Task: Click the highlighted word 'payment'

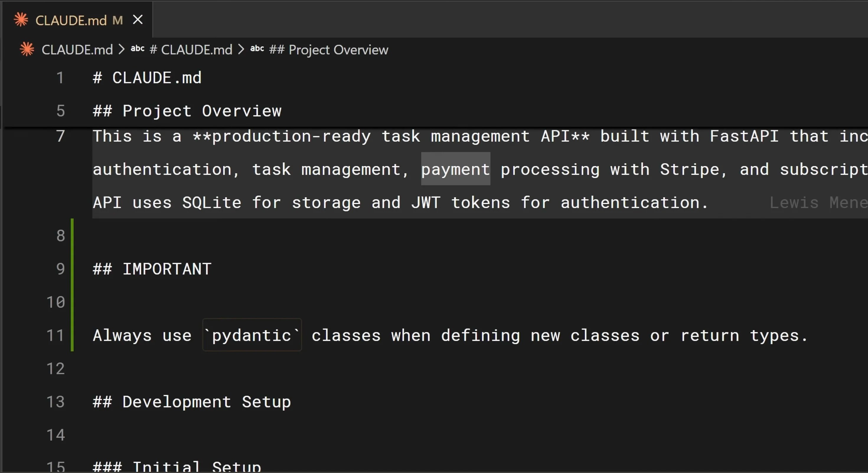Action: tap(456, 169)
